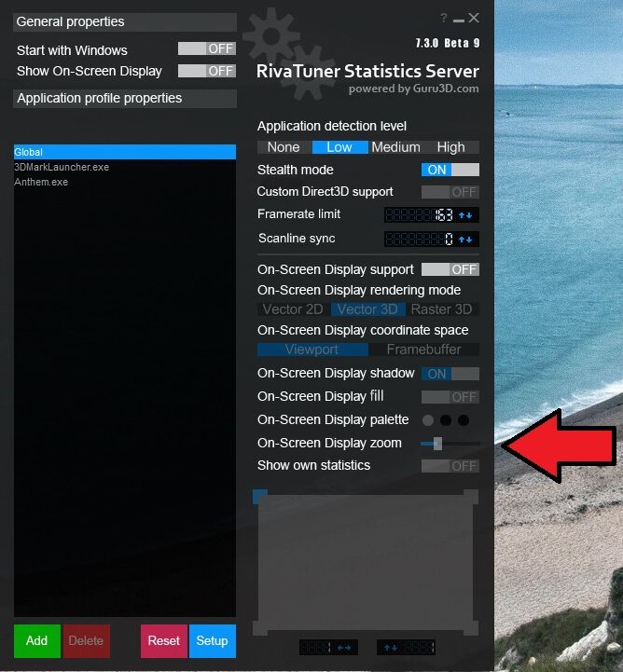
Task: Select the Global profile
Action: tap(125, 152)
